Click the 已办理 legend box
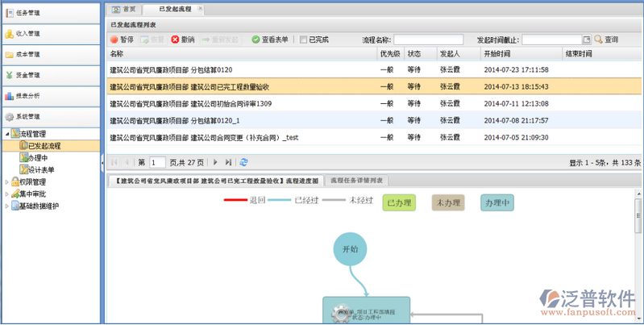Image resolution: width=644 pixels, height=325 pixels. tap(399, 203)
